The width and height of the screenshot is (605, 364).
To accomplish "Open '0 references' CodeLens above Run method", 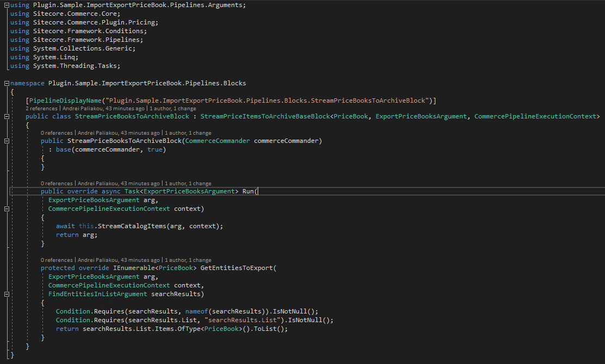I will tap(57, 184).
